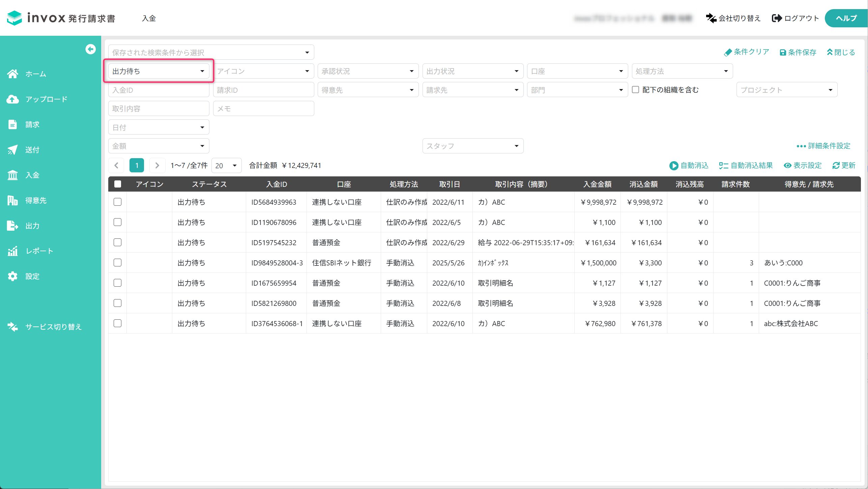Image resolution: width=868 pixels, height=489 pixels.
Task: Click the ログアウト icon
Action: [777, 18]
